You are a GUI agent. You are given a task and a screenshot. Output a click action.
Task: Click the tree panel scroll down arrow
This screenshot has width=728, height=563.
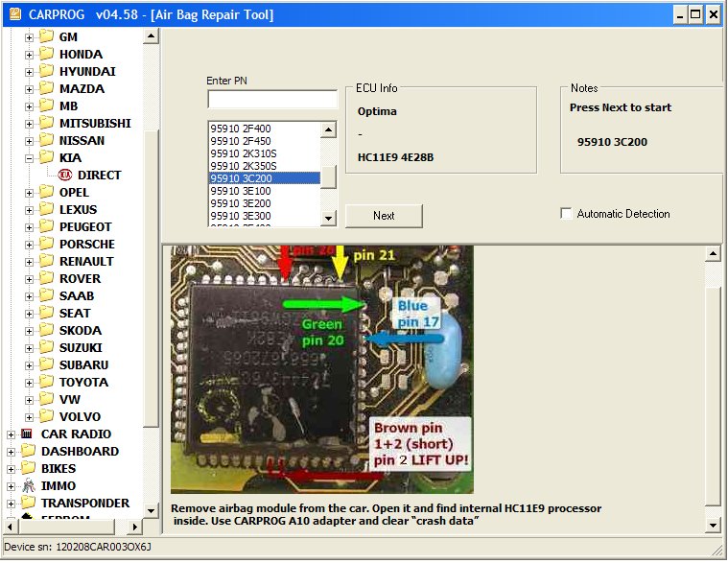[x=151, y=510]
